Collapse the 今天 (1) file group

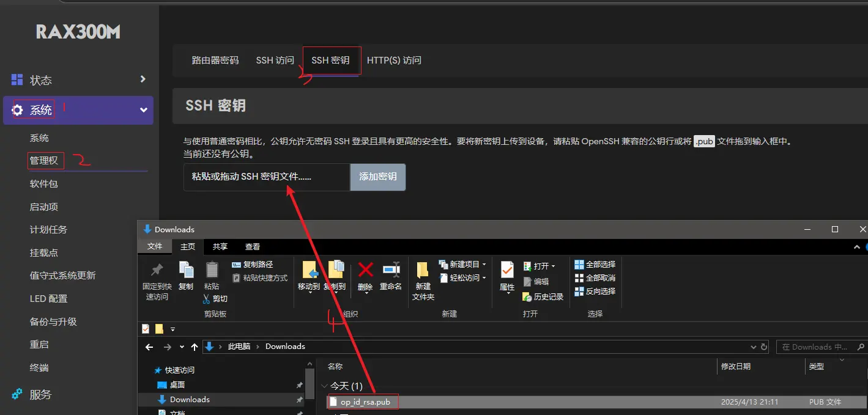(x=325, y=386)
